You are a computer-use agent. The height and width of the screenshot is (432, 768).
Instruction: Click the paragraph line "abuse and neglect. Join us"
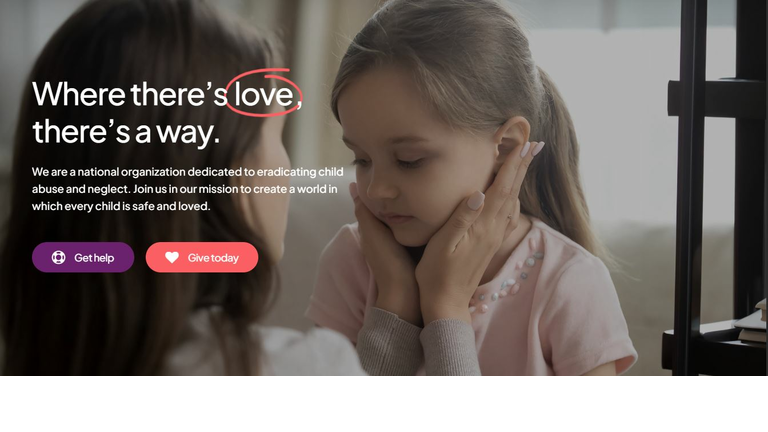coord(185,189)
